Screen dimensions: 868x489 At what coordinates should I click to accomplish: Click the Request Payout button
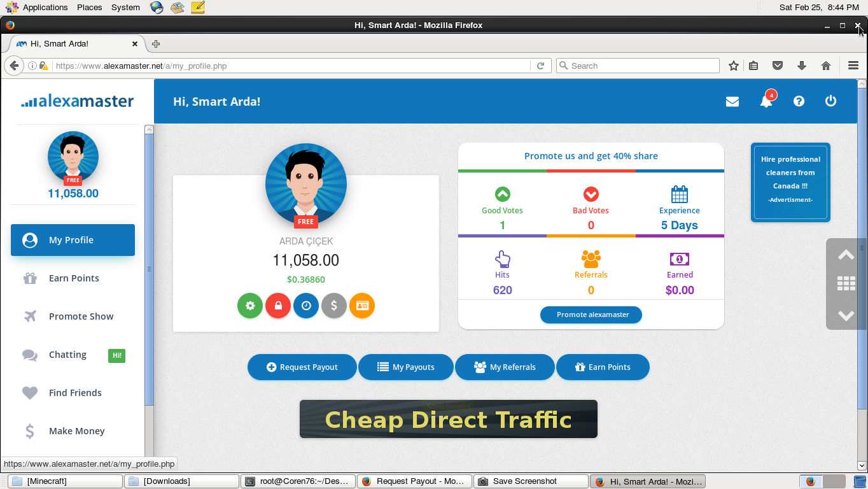pyautogui.click(x=302, y=367)
